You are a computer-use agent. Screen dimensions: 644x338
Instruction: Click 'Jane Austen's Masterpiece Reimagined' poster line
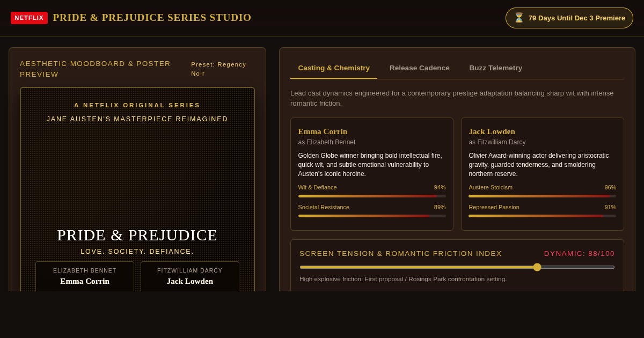point(137,119)
